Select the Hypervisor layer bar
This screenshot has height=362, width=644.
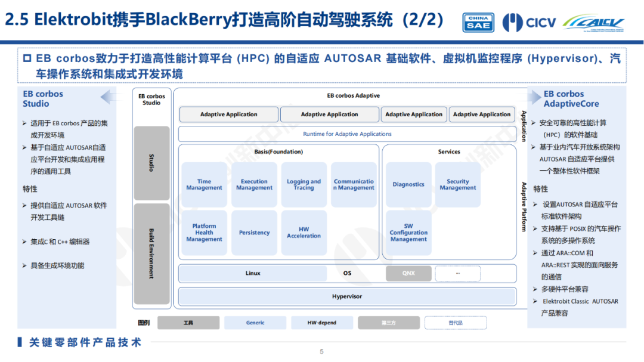pyautogui.click(x=347, y=296)
